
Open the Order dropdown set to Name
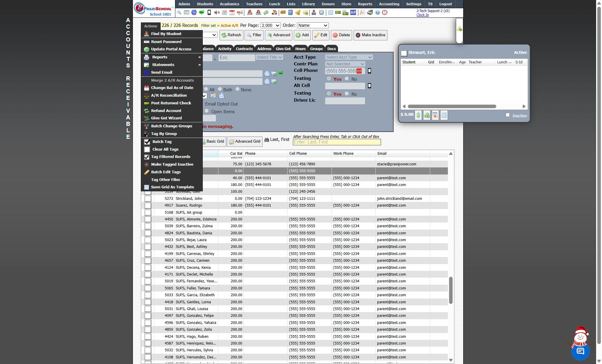(x=313, y=25)
